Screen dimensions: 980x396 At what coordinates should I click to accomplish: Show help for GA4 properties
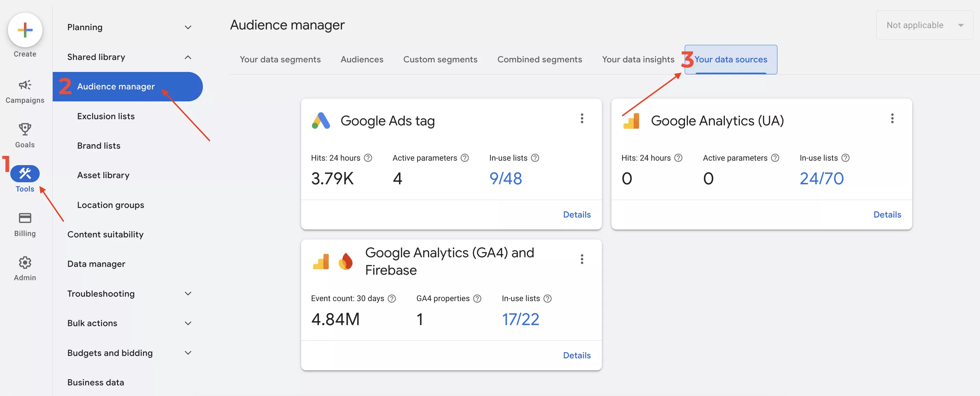click(x=477, y=298)
